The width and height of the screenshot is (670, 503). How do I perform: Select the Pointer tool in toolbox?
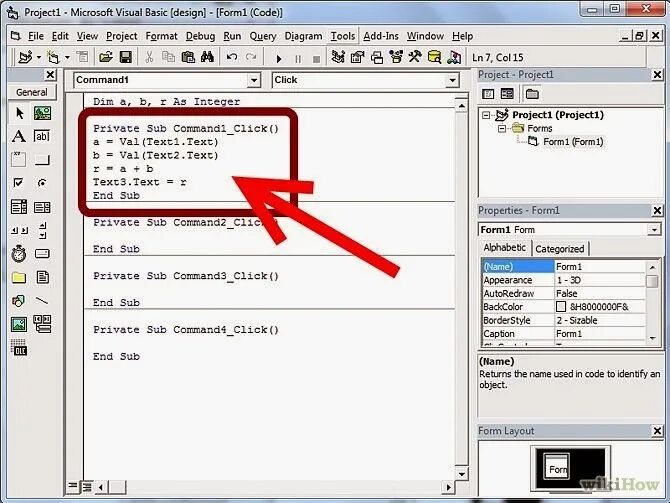coord(19,113)
